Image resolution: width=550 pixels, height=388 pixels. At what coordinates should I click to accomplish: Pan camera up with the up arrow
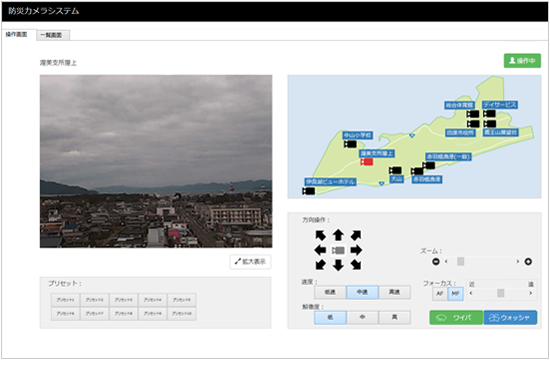pyautogui.click(x=338, y=235)
